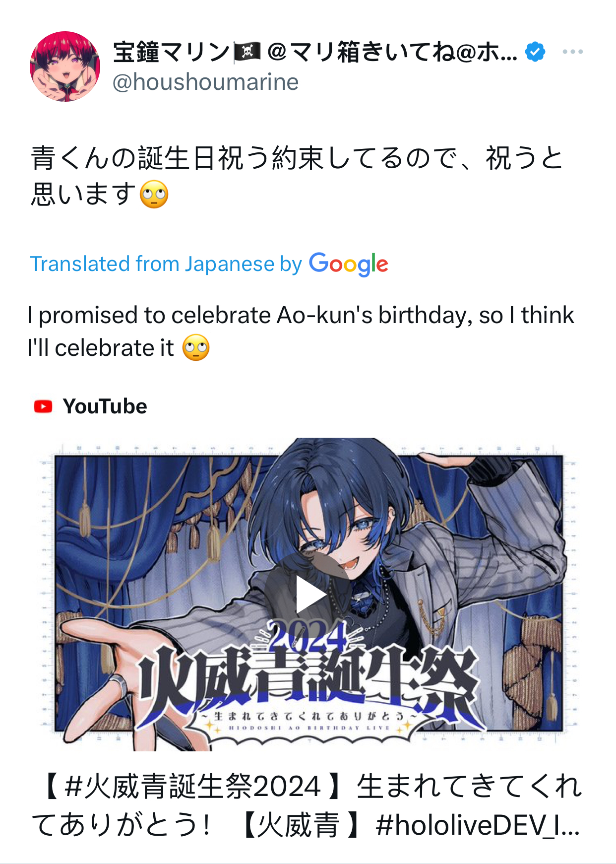Image resolution: width=616 pixels, height=864 pixels.
Task: Open the @houshoumarine handle
Action: [205, 82]
